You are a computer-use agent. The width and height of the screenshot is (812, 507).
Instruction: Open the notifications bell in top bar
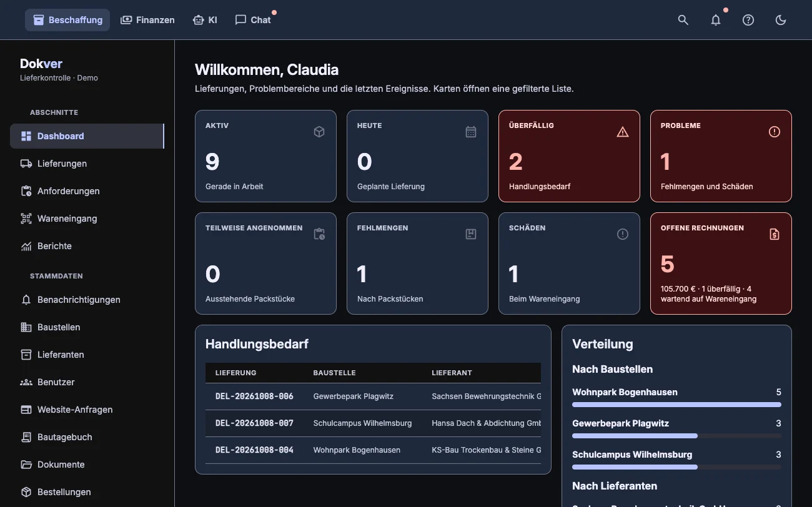tap(716, 20)
